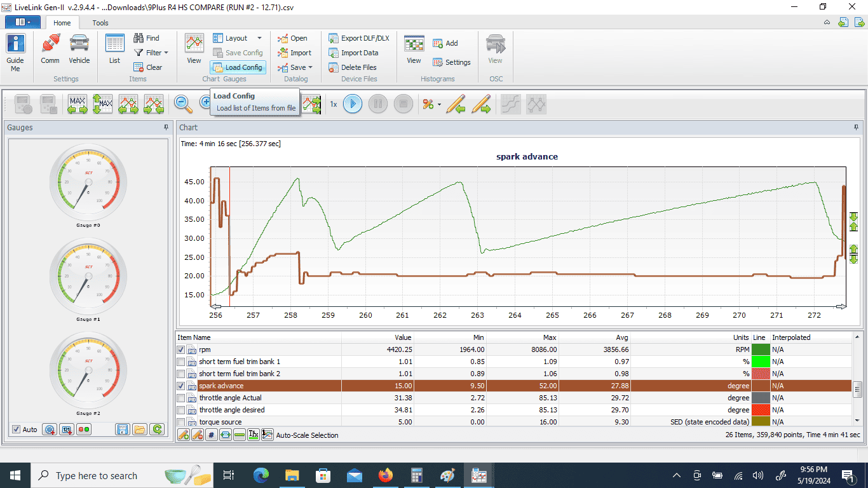This screenshot has height=488, width=868.
Task: Start datalog playback with play button
Action: (353, 104)
